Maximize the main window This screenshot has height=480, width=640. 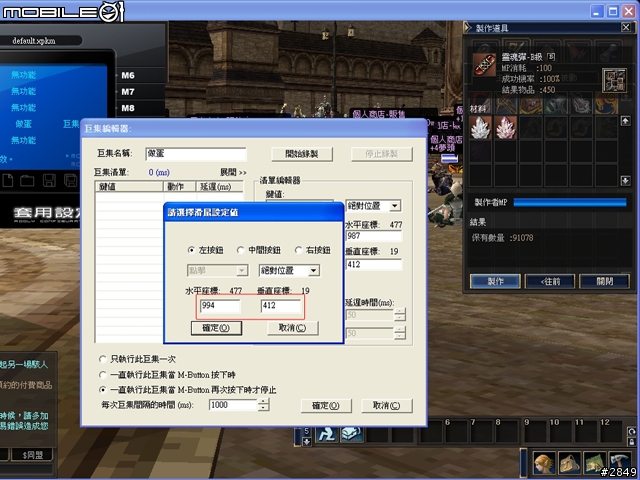pos(613,11)
